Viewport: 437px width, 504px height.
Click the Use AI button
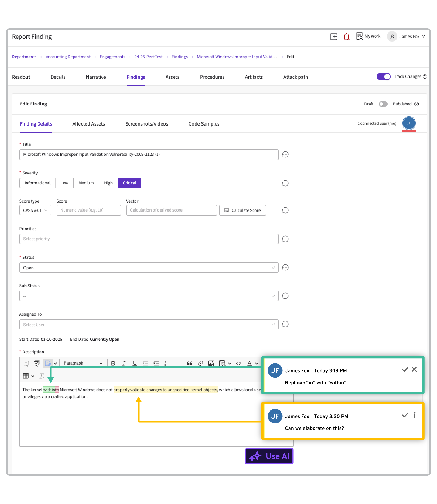point(269,456)
